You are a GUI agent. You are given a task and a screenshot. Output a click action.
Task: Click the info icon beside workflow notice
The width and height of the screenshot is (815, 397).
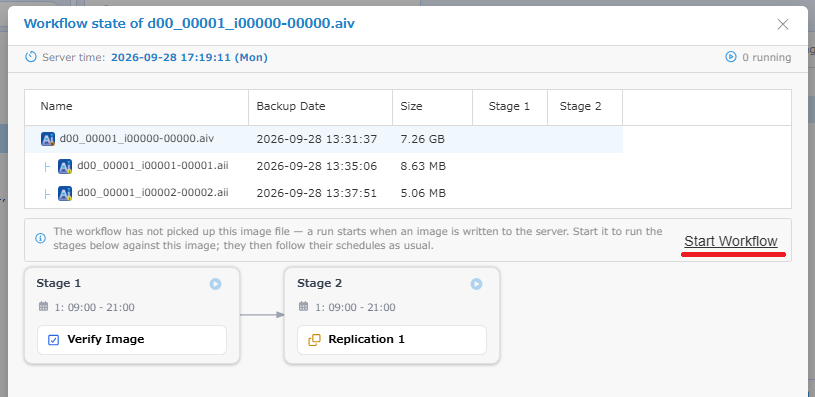(40, 239)
